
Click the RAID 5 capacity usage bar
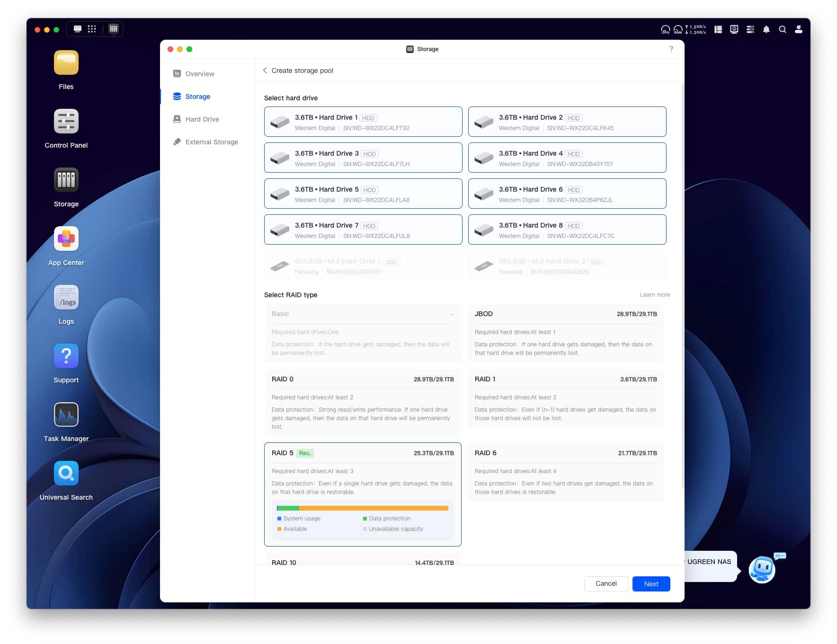[x=363, y=508]
